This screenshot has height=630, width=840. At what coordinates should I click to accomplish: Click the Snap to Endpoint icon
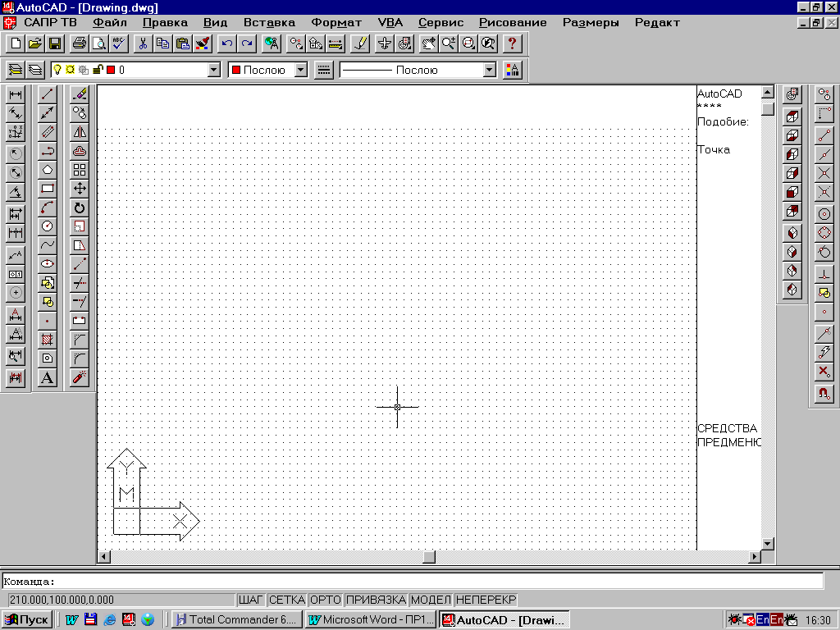point(824,135)
